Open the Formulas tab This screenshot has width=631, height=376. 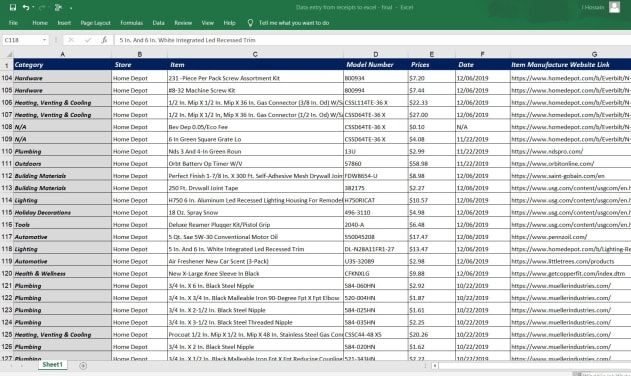pyautogui.click(x=132, y=23)
